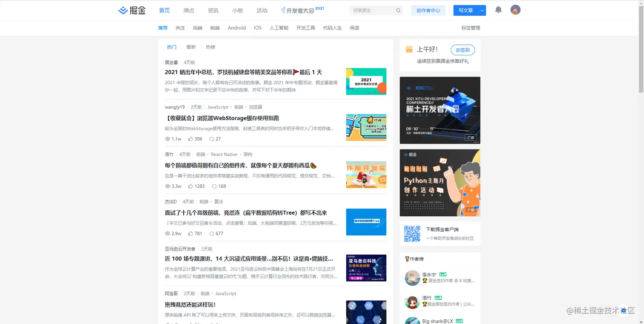
Task: Click comments icon on WebStorage article
Action: pyautogui.click(x=212, y=139)
